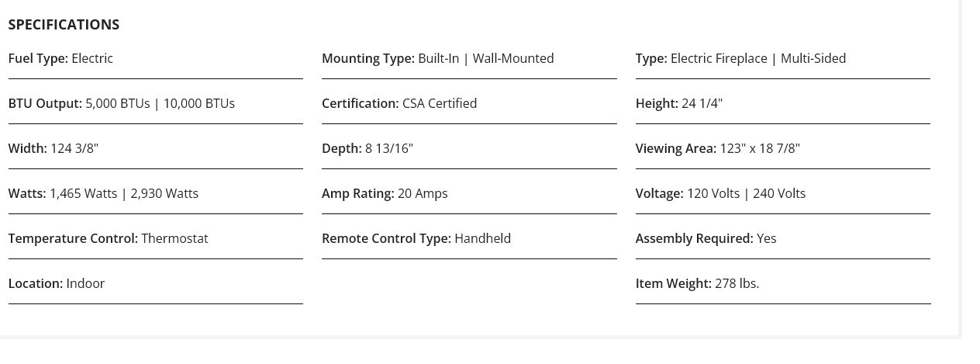
Task: Select the BTU Output label
Action: pos(45,104)
